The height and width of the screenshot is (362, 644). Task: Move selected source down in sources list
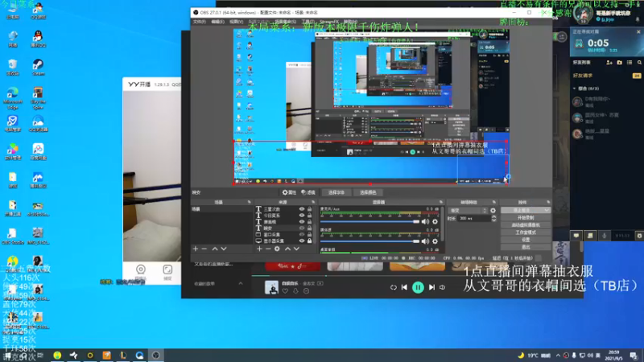[x=296, y=249]
